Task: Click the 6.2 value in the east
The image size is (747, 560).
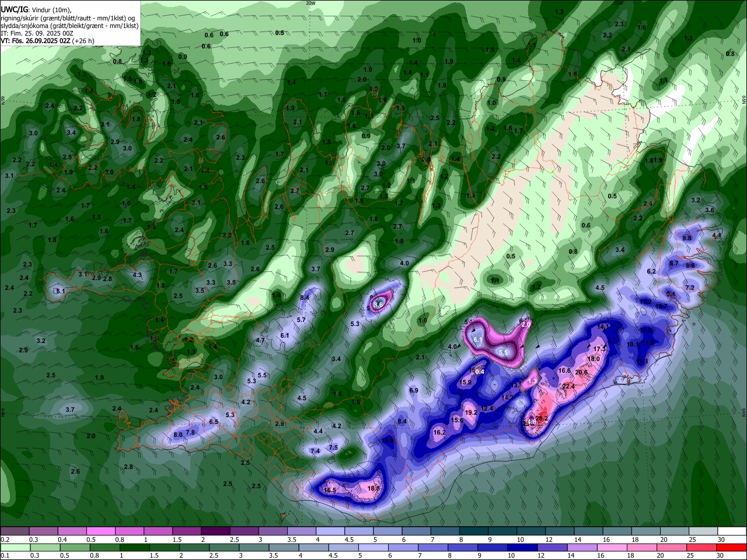Action: pyautogui.click(x=651, y=271)
